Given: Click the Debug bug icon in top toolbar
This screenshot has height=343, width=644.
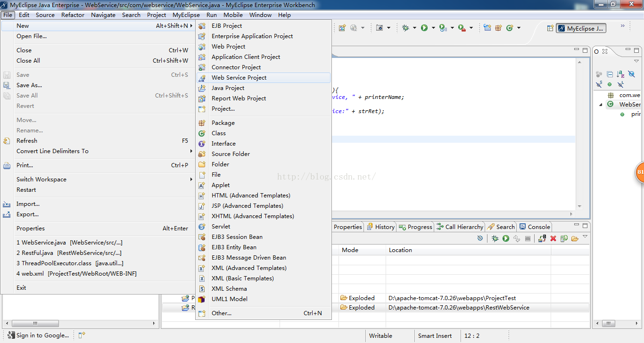Looking at the screenshot, I should [x=405, y=28].
